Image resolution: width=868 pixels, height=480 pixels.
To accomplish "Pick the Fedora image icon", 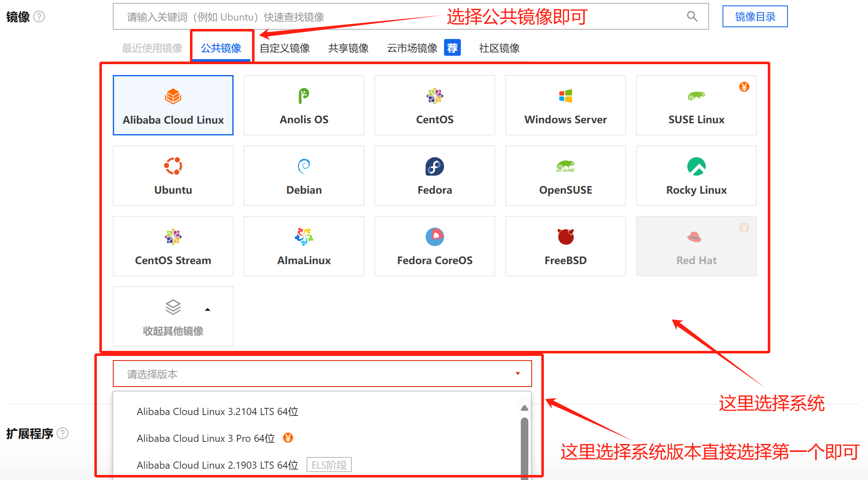I will [434, 166].
